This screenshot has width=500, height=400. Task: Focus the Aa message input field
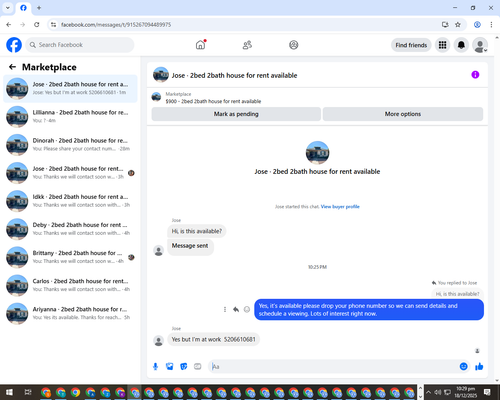pos(333,367)
